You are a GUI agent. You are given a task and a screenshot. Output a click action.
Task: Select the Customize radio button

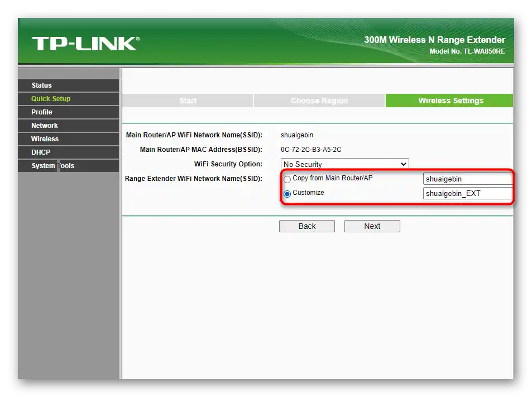(x=287, y=193)
